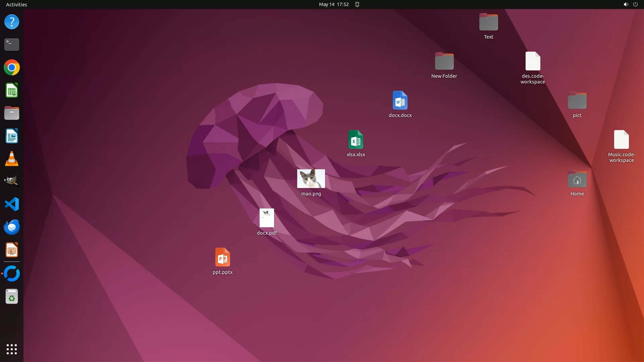Click the Trash icon in the dock

tap(12, 297)
